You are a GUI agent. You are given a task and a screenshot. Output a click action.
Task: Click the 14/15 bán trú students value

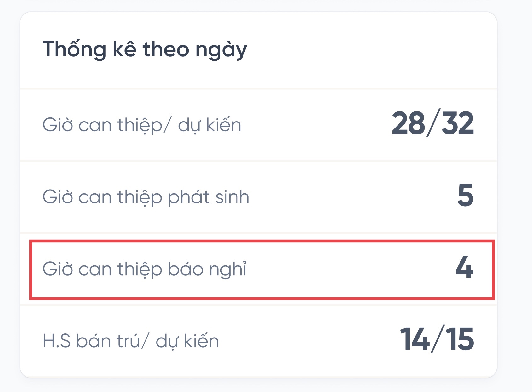pyautogui.click(x=437, y=339)
